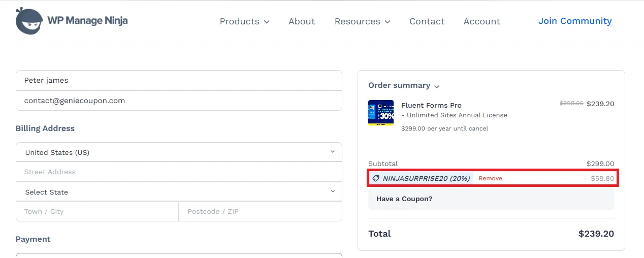Click the struck-through $299.00 original price
The height and width of the screenshot is (258, 644).
[571, 103]
